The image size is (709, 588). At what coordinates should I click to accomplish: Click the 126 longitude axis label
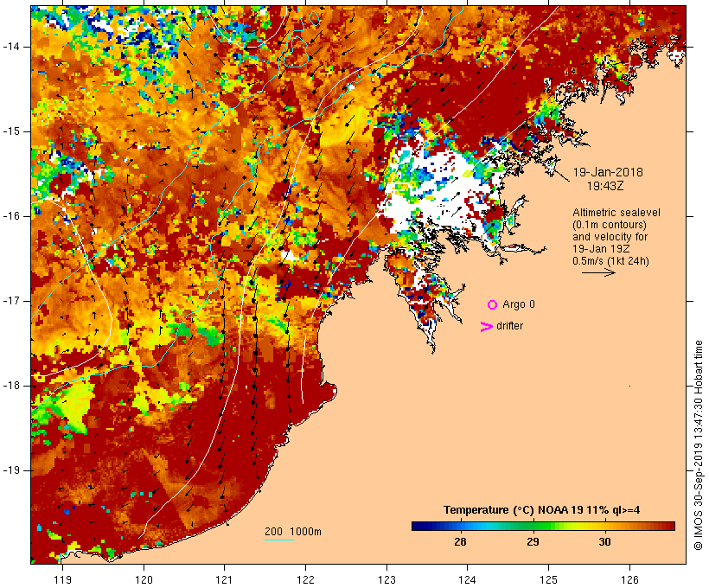tap(629, 579)
